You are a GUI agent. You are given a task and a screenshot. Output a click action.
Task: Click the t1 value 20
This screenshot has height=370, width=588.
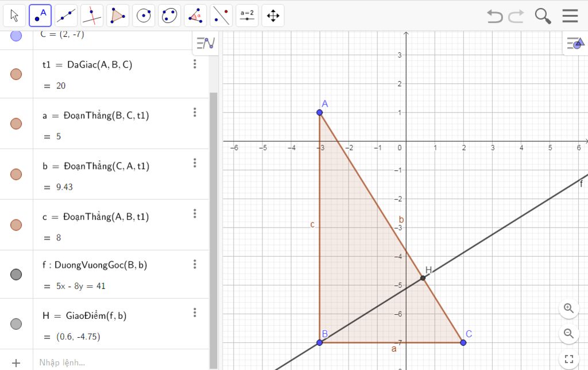click(61, 86)
